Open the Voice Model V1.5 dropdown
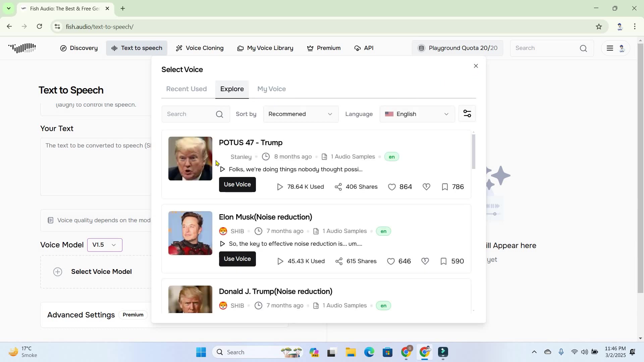This screenshot has height=362, width=644. coord(105,245)
